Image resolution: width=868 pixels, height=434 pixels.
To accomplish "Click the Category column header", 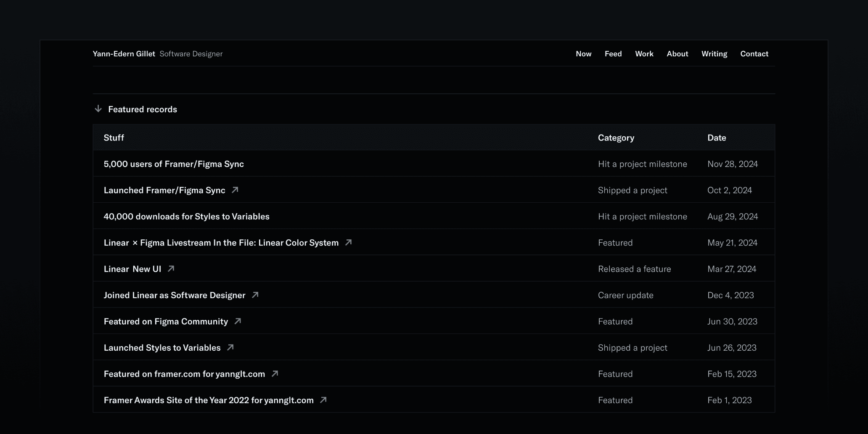I will click(x=616, y=138).
